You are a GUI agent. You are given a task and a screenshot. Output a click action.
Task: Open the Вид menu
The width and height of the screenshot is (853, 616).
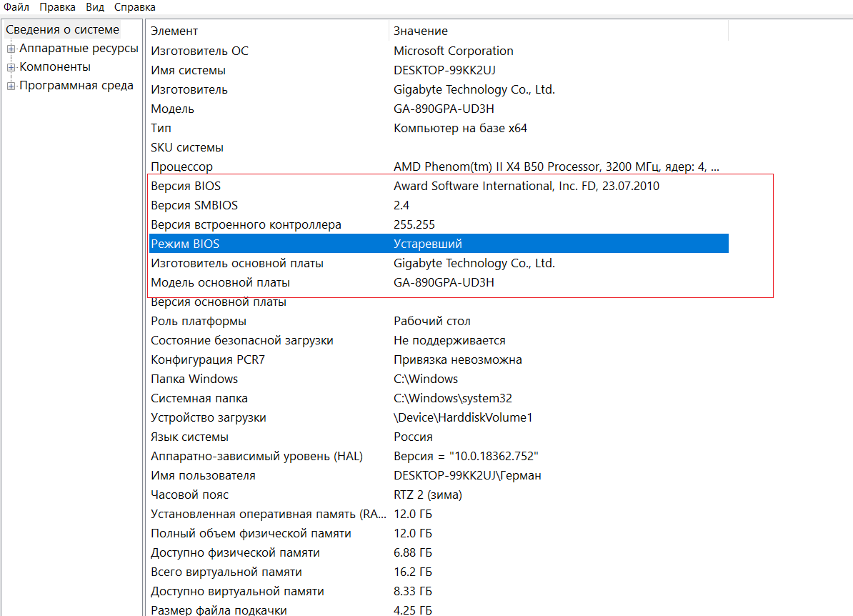pyautogui.click(x=94, y=7)
